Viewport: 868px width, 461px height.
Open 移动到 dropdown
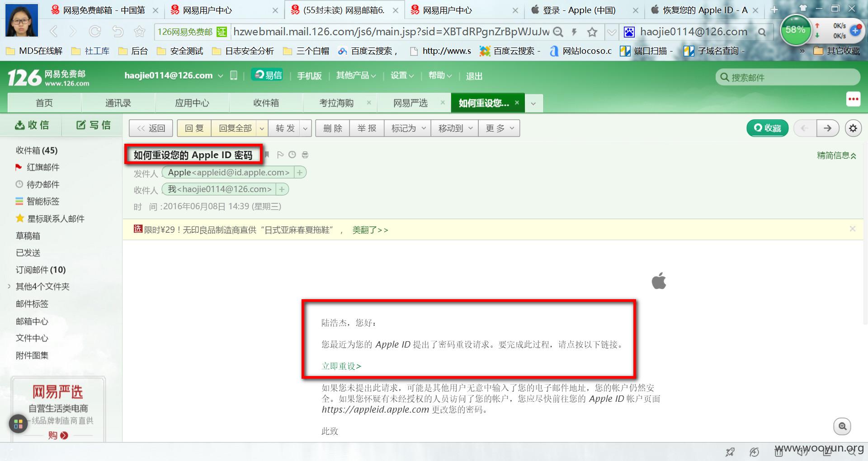[x=455, y=128]
